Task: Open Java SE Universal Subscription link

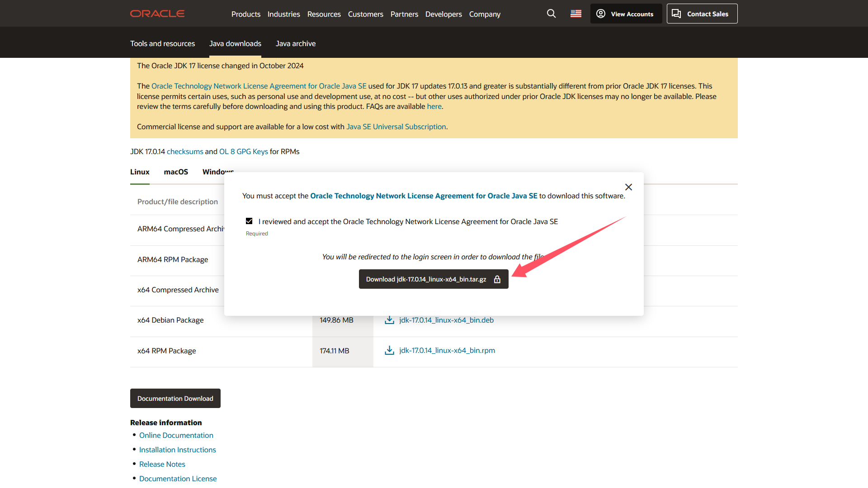Action: click(x=396, y=127)
